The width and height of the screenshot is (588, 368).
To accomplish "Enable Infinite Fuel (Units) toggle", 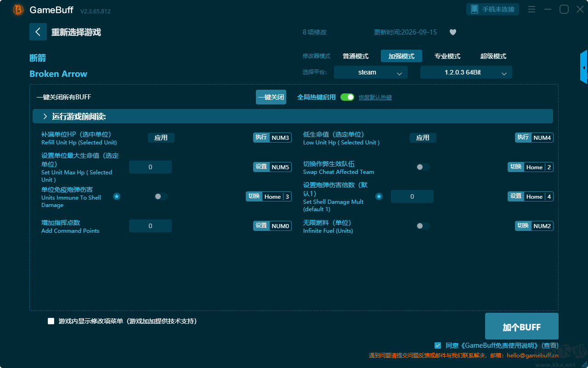I will tap(423, 226).
